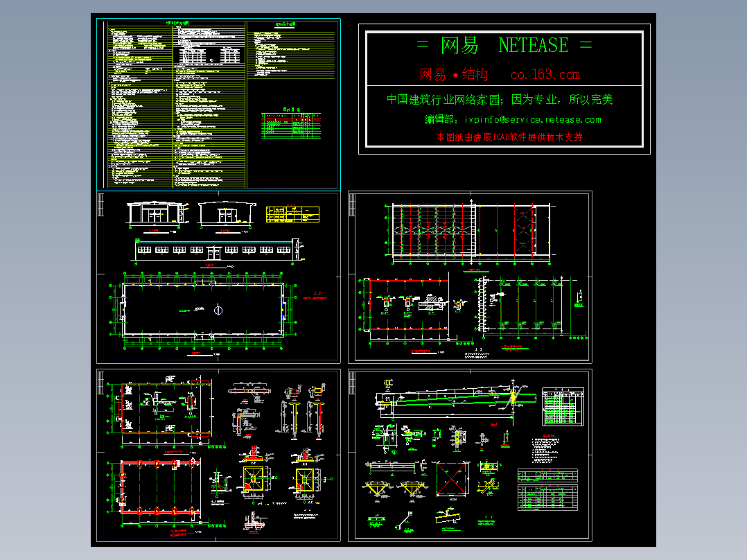Click the compass symbol inside the floor plan
Image resolution: width=747 pixels, height=560 pixels.
click(218, 310)
